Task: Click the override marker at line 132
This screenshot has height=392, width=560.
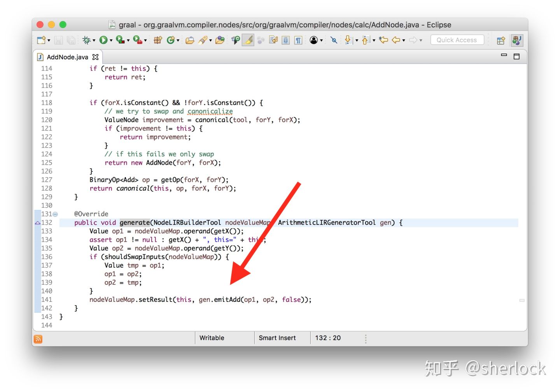Action: 38,223
